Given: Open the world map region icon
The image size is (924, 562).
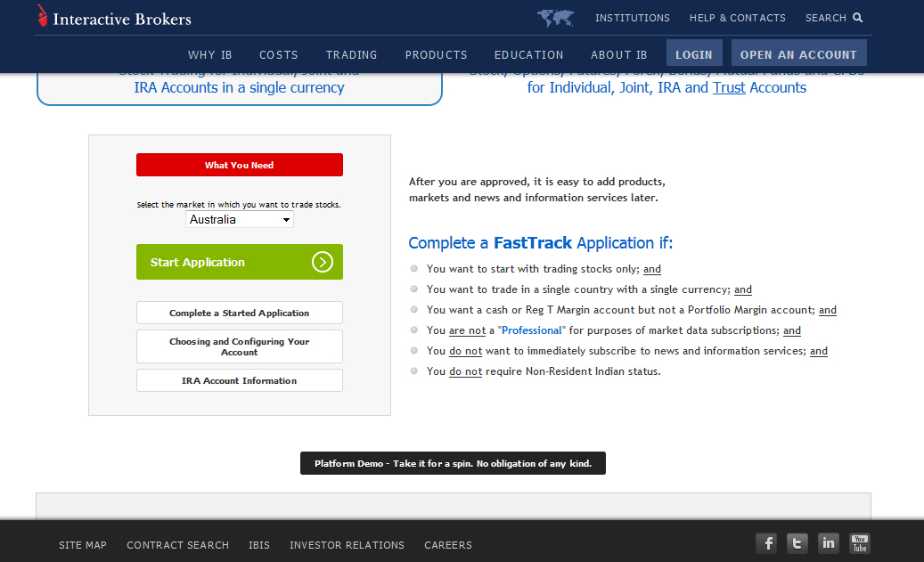Looking at the screenshot, I should (x=556, y=18).
